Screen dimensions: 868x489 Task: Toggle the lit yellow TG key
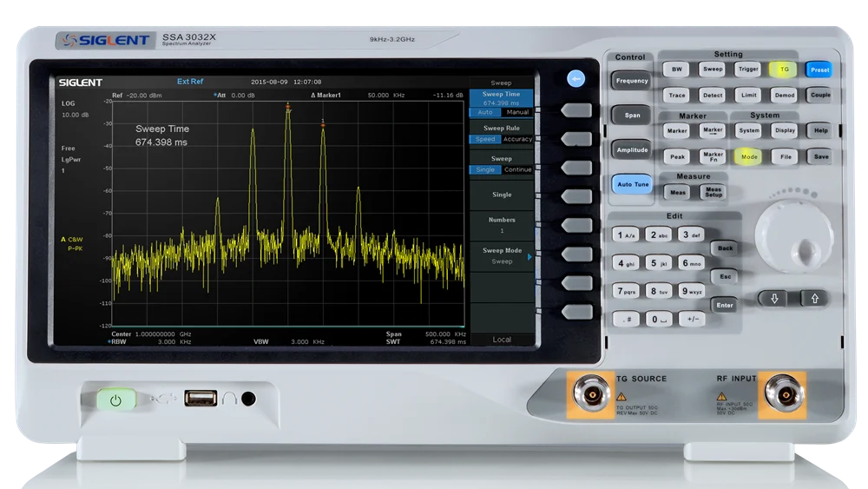pos(784,69)
